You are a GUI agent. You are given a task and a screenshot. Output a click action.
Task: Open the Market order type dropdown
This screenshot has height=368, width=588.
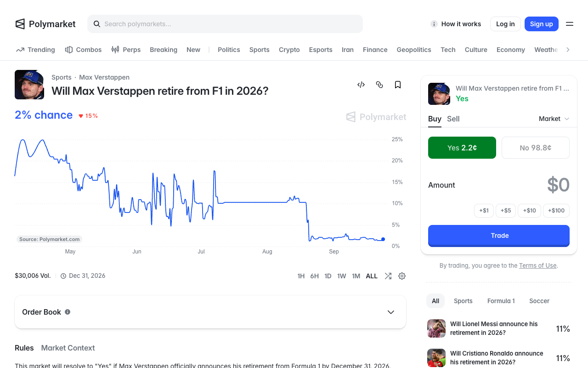pos(554,119)
